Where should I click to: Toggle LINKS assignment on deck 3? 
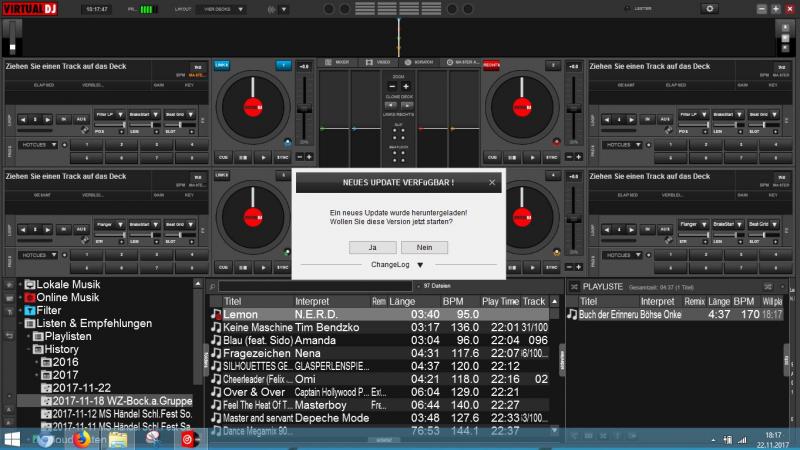pos(222,176)
